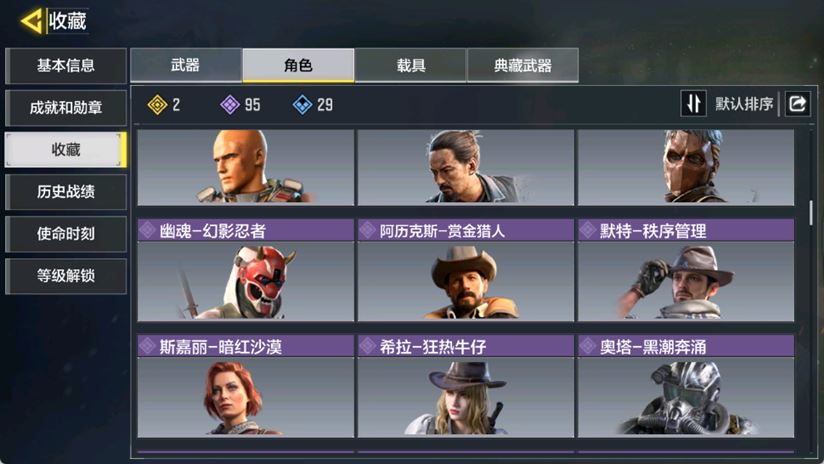Select the gold legendary rarity diamond icon

[x=157, y=105]
